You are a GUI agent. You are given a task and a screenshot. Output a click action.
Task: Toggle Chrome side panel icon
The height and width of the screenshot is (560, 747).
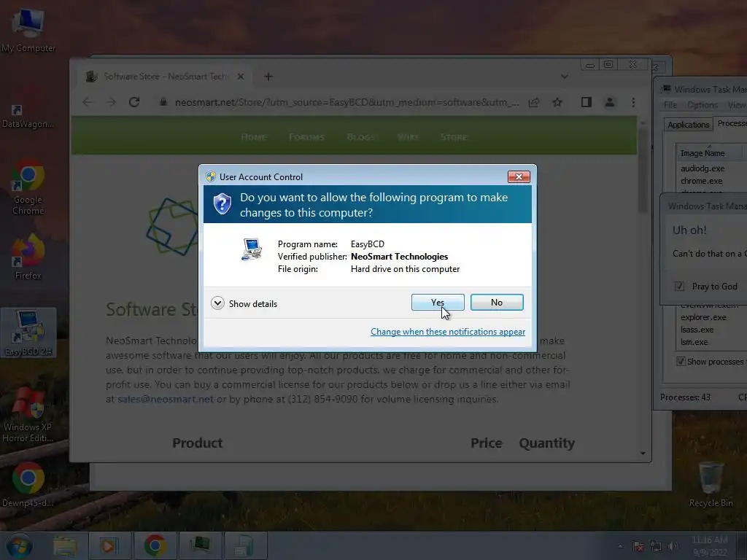pos(586,102)
